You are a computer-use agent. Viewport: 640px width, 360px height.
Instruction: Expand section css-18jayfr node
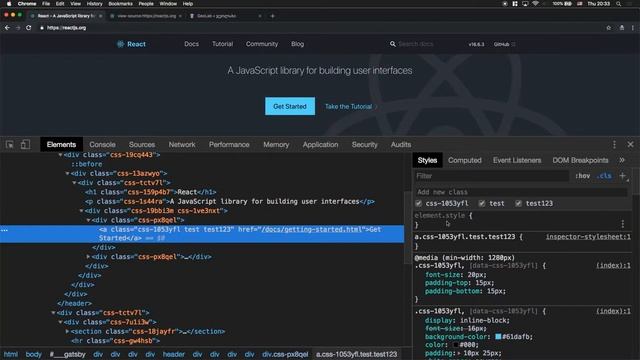(x=67, y=331)
